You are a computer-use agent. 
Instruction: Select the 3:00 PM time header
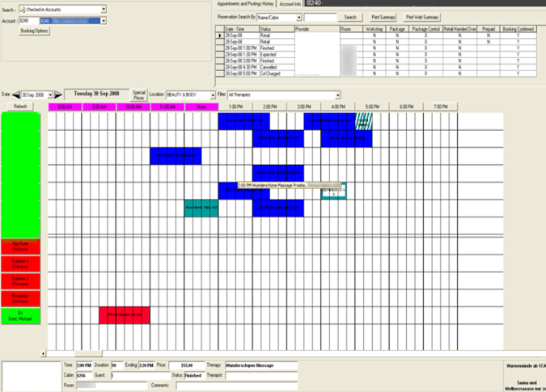(x=304, y=107)
